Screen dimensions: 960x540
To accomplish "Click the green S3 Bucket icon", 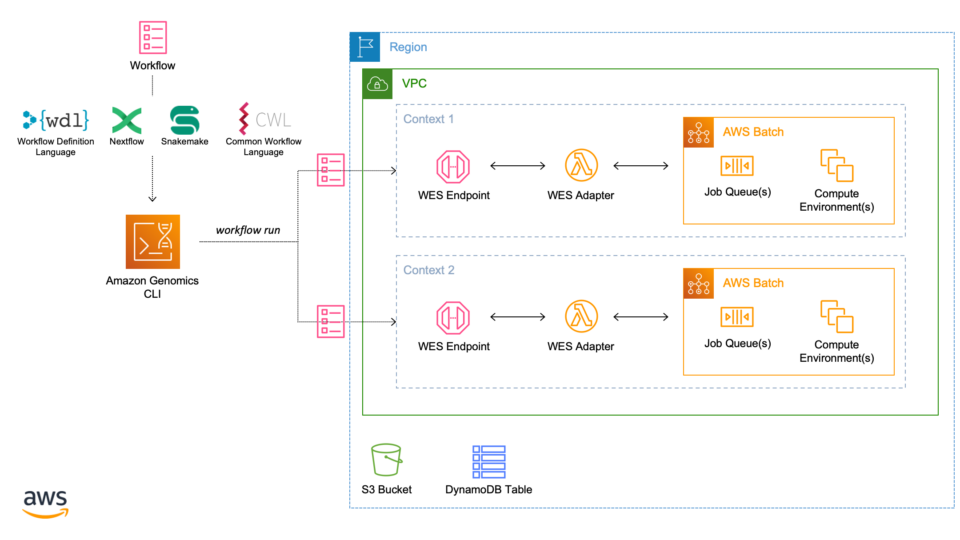I will (x=386, y=460).
